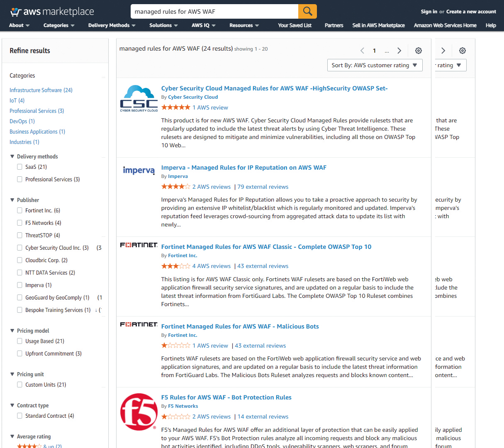Open the AWS IQ menu
Screen dimensions: 504x448
pyautogui.click(x=204, y=25)
